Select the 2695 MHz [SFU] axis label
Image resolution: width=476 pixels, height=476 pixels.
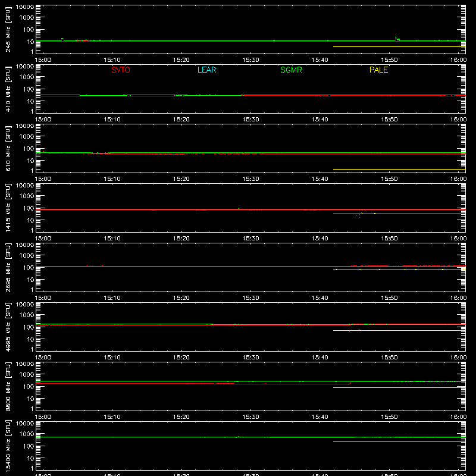click(8, 267)
